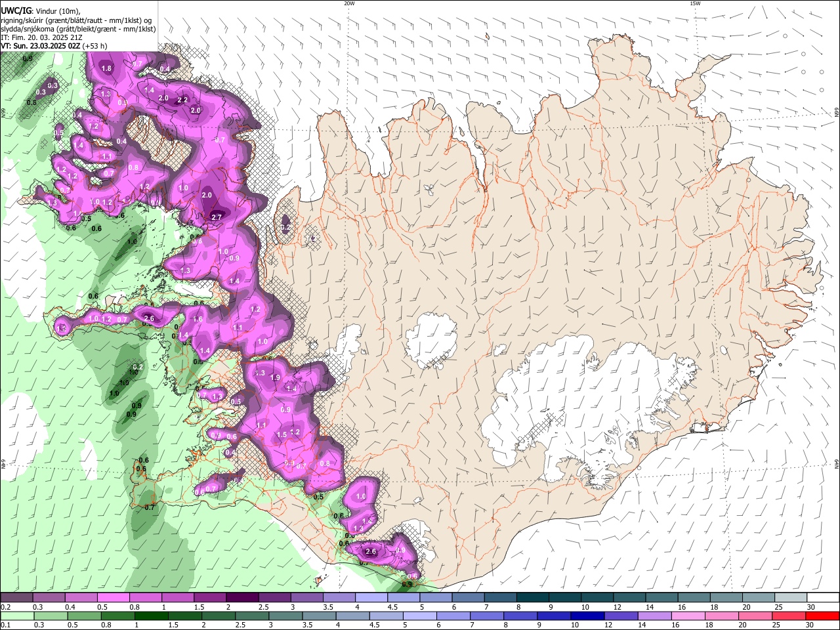Click the round white Hofsjökull glacier area
Screen dimensions: 840x630
pos(431,339)
